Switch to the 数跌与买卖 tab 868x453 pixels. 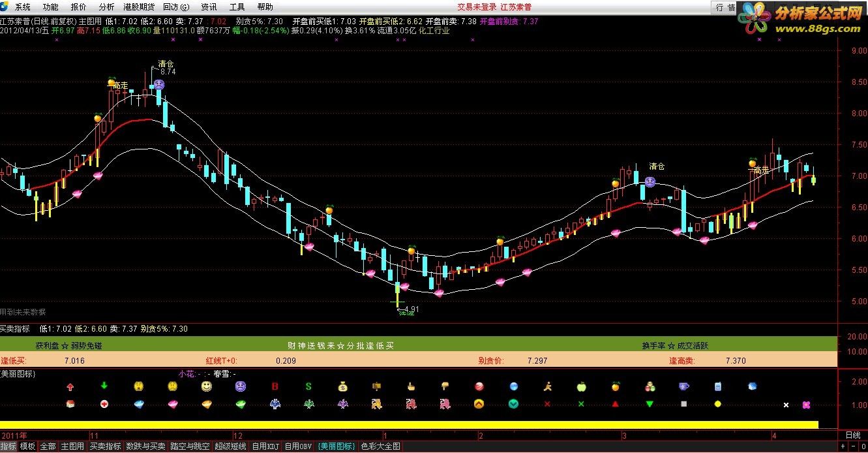pos(146,446)
